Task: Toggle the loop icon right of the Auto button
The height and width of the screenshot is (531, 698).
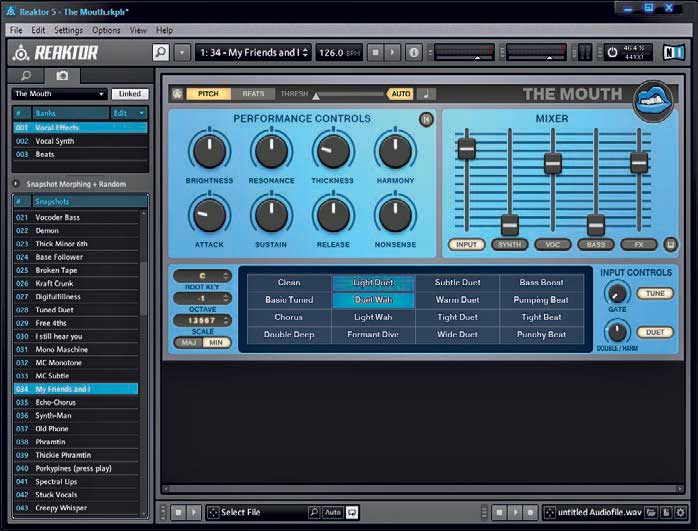Action: pos(352,512)
